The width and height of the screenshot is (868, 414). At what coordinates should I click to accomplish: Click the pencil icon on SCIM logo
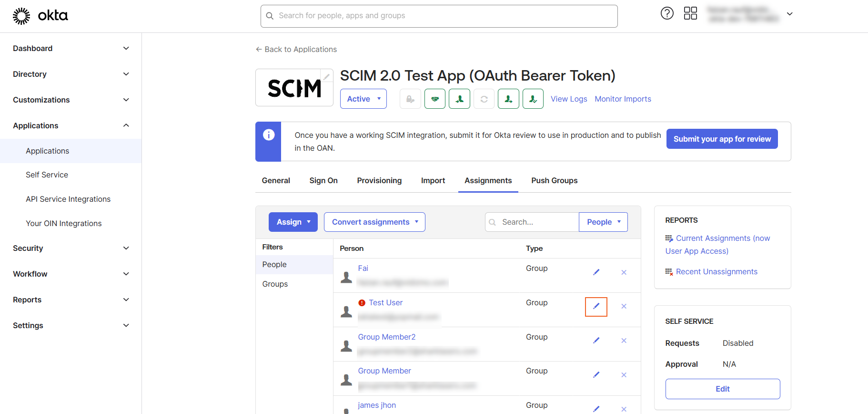click(326, 76)
